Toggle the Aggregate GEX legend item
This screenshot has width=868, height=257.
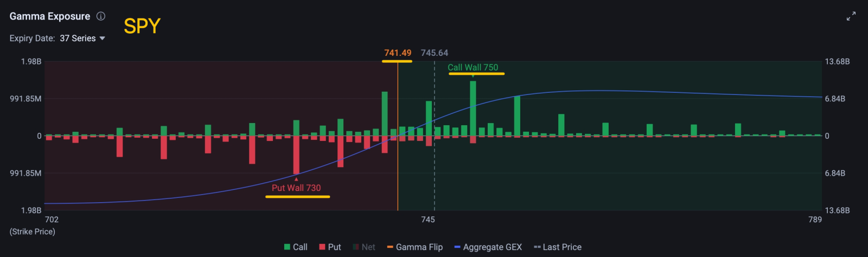coord(488,247)
